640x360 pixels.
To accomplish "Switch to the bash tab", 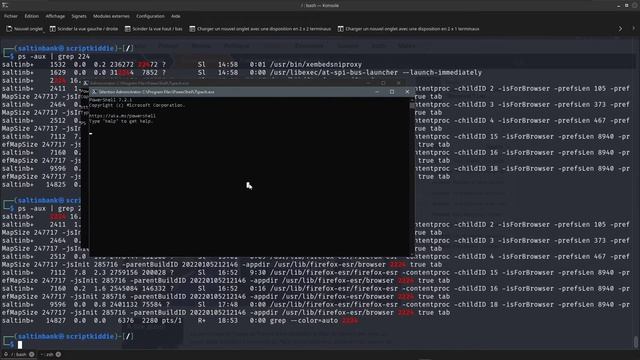I will [19, 354].
